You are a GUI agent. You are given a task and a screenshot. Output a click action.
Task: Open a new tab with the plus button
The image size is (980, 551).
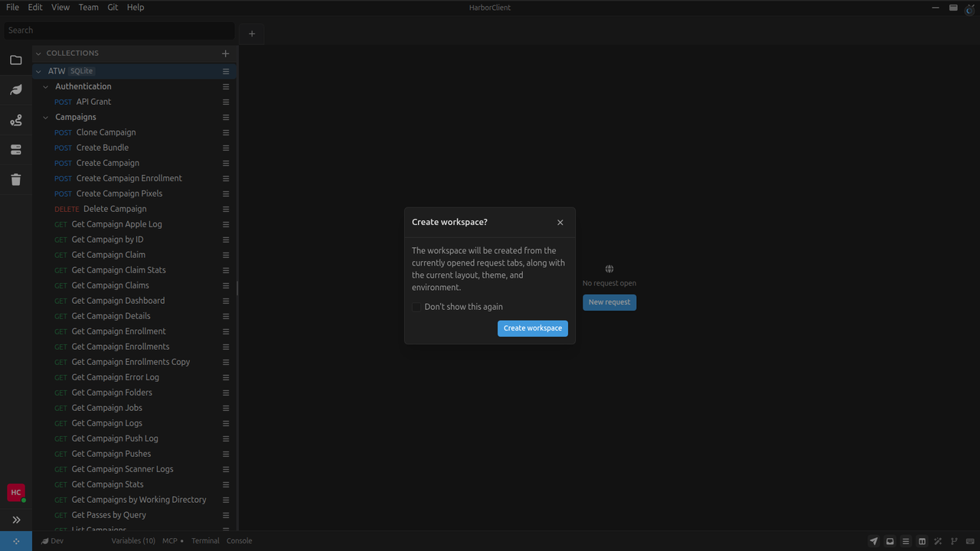coord(252,34)
